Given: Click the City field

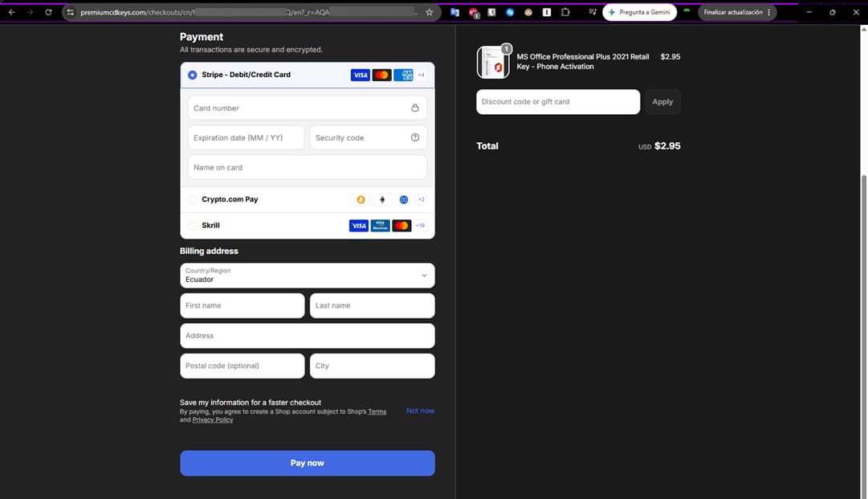Looking at the screenshot, I should pos(372,366).
